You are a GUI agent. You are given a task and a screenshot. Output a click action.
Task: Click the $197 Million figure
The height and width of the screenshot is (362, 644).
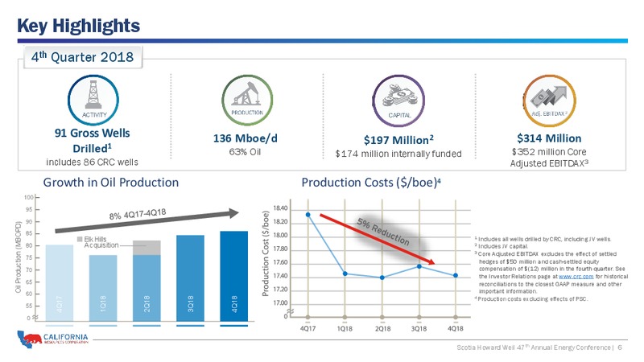point(398,140)
